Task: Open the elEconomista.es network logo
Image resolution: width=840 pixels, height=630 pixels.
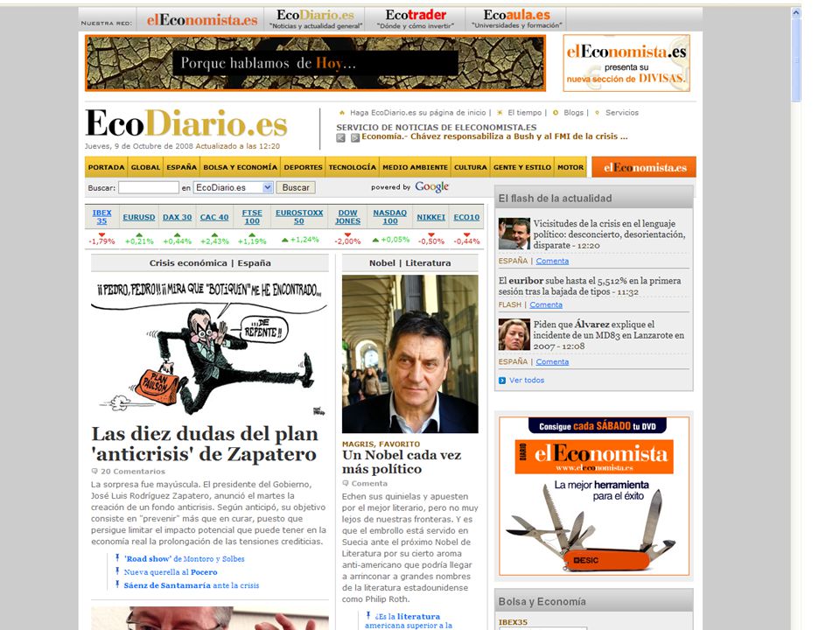Action: 202,20
